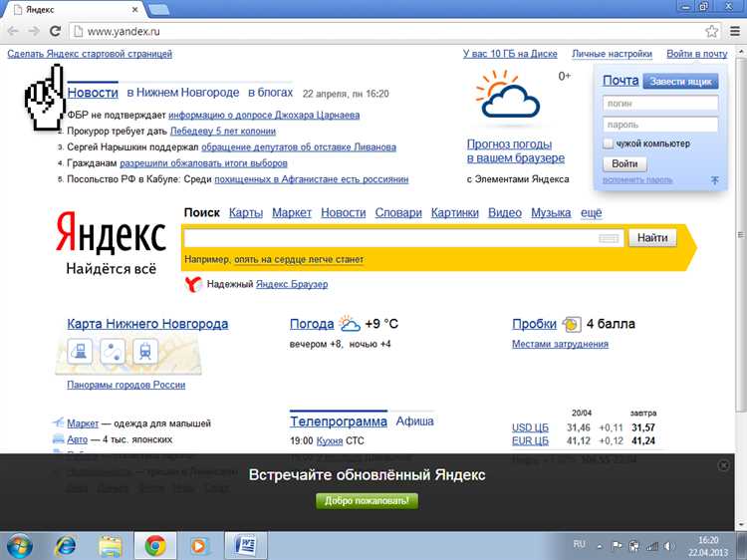Open Word from the Windows taskbar
The height and width of the screenshot is (560, 747).
243,545
